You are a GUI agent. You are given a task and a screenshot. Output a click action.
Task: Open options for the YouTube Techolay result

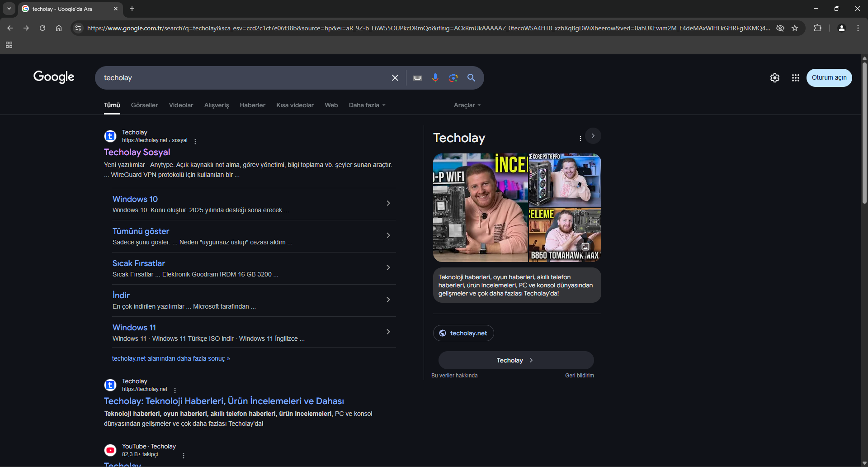pos(184,455)
